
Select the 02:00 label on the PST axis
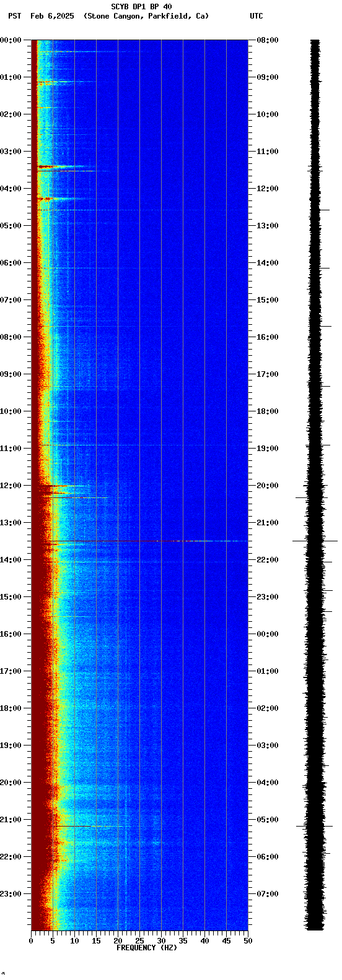click(11, 114)
